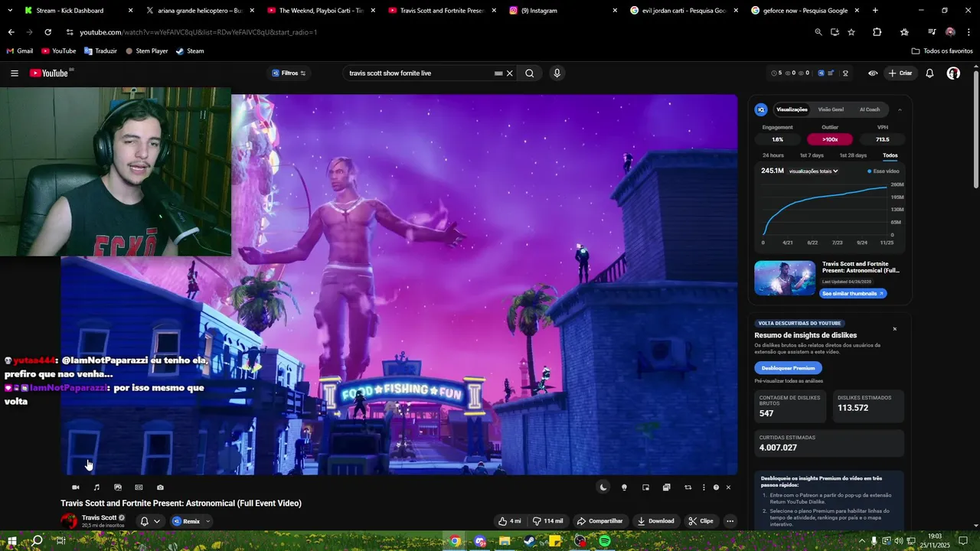Click the IQ badge in the header toolbar

pos(821,73)
